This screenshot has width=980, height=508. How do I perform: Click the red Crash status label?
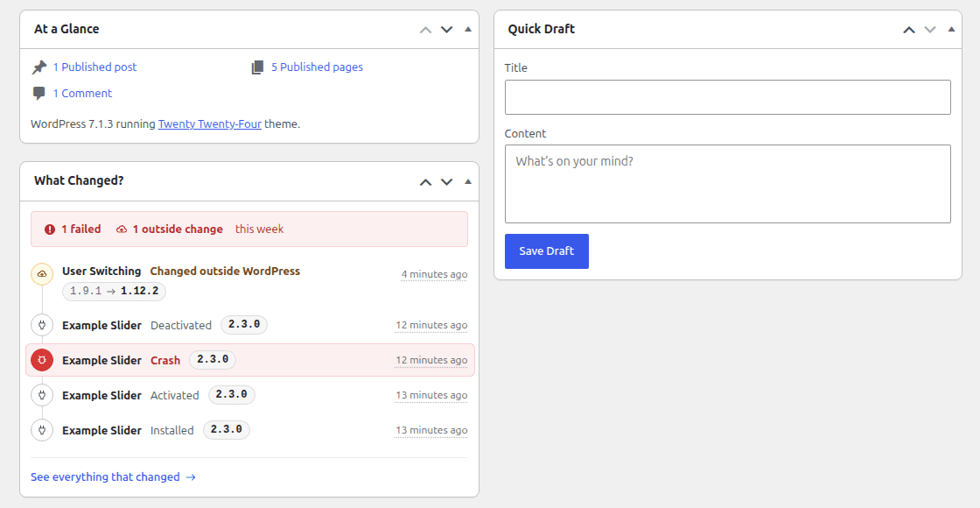point(165,360)
